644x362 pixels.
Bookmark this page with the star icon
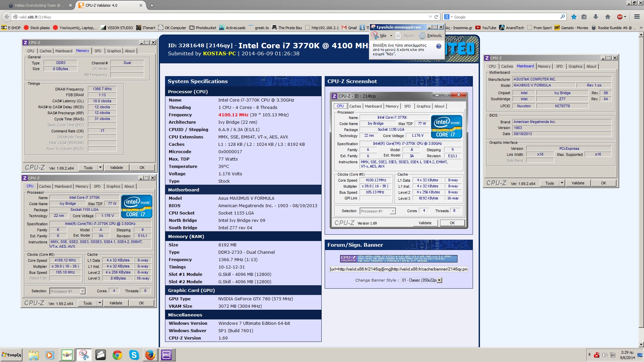pyautogui.click(x=574, y=17)
